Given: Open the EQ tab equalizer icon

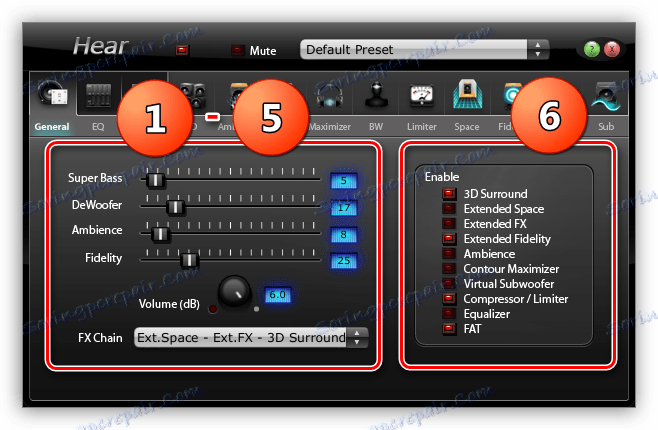Looking at the screenshot, I should click(x=98, y=95).
